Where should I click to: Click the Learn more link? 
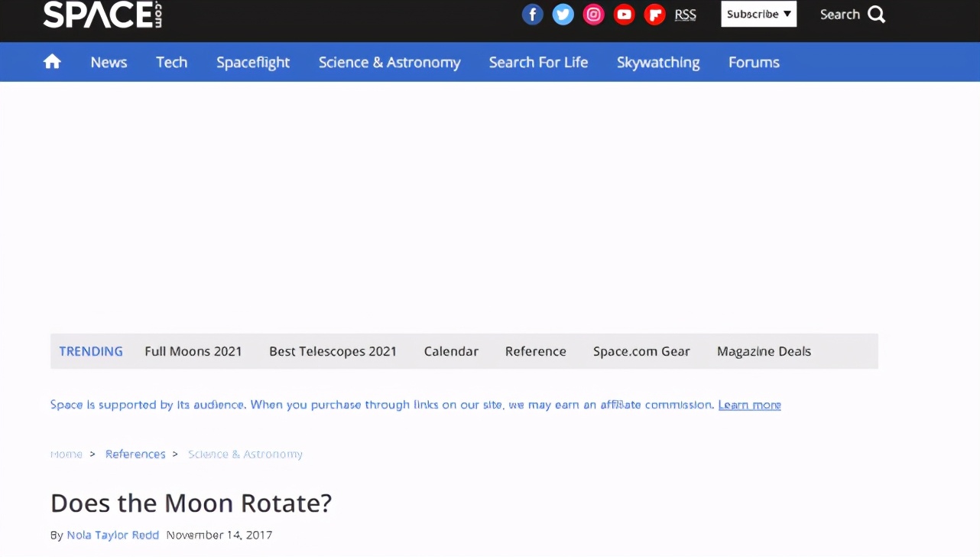click(749, 405)
